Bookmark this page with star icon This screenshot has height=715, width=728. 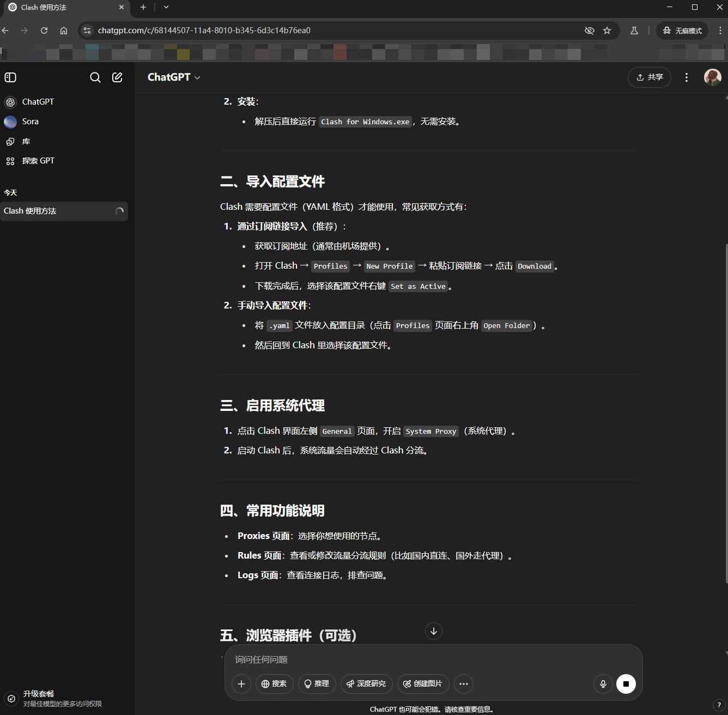point(607,31)
